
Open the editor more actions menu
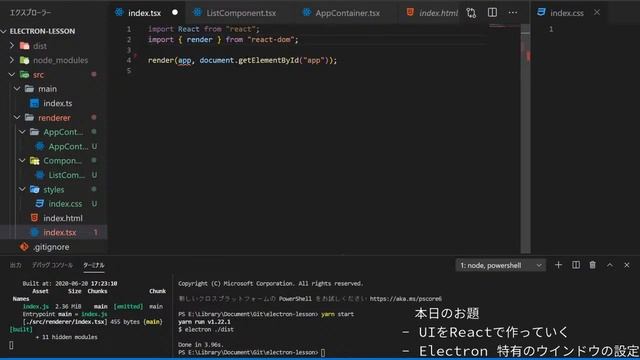[x=513, y=13]
